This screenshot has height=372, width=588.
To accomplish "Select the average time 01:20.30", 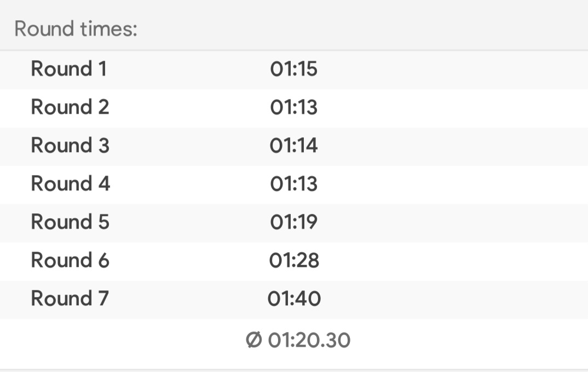I will 309,340.
